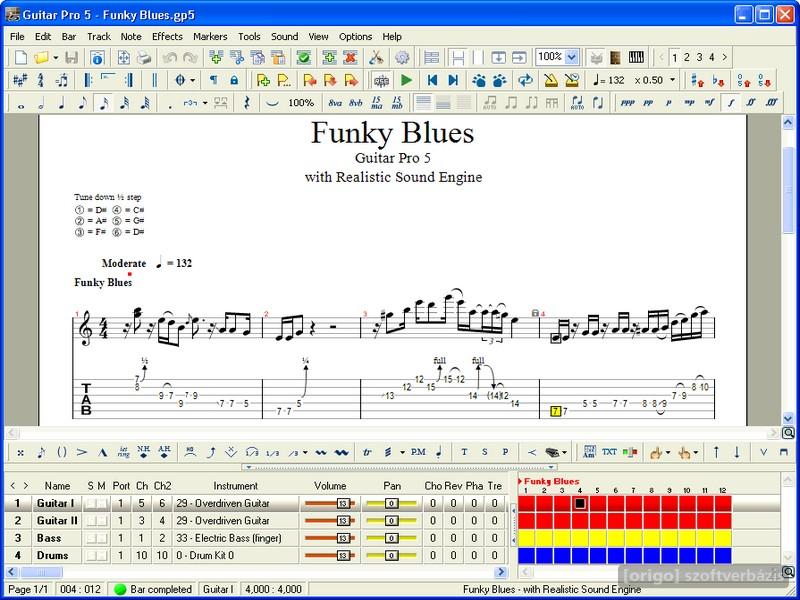
Task: Apply natural harmonic N.H. effect
Action: (143, 452)
